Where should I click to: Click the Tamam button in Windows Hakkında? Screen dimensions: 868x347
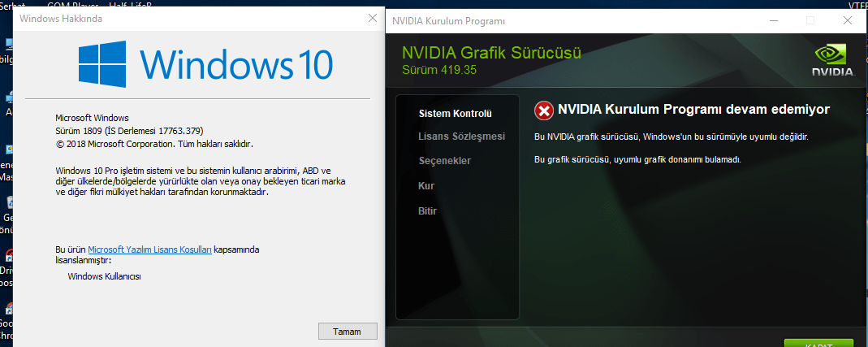348,332
